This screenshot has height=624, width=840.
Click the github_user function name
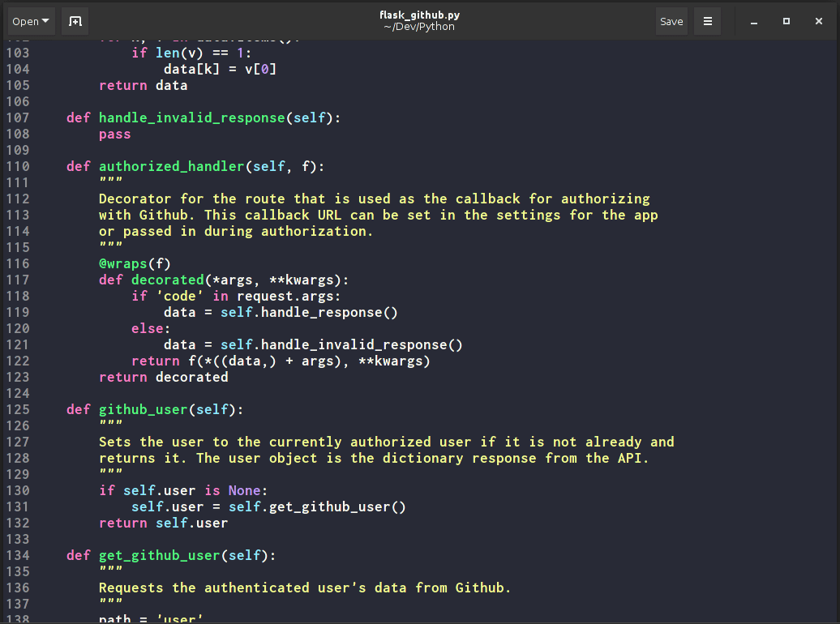click(x=143, y=409)
